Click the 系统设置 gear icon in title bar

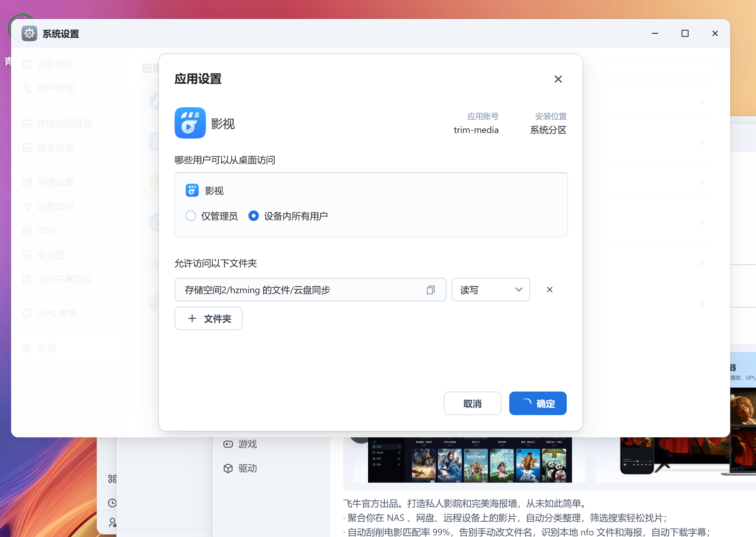29,33
